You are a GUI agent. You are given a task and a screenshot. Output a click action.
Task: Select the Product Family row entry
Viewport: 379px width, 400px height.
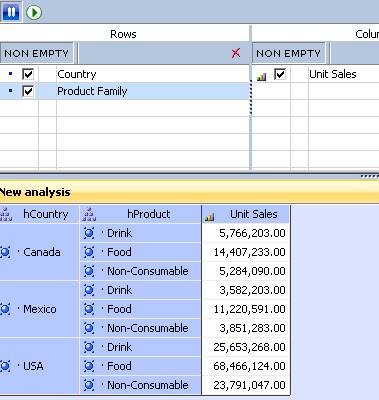125,91
